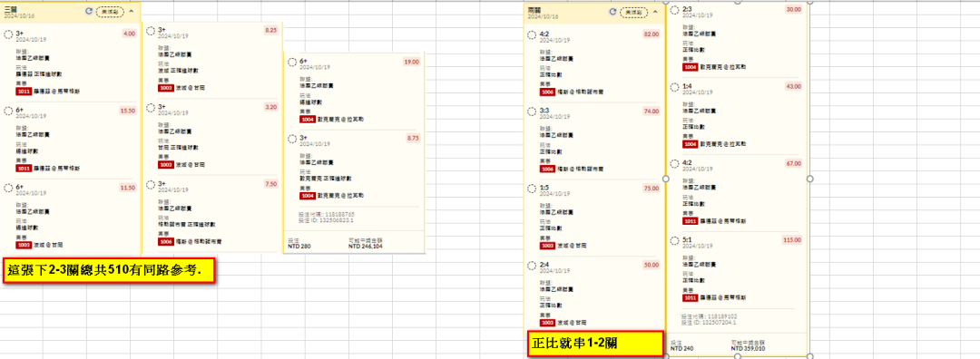
Task: Select yellow note box about 2-3關總共510
Action: point(110,272)
